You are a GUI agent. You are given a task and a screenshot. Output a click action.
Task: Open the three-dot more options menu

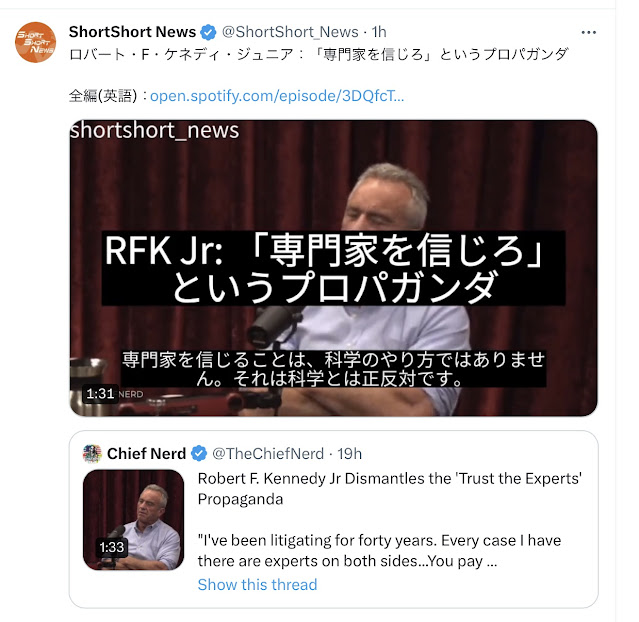click(x=588, y=32)
